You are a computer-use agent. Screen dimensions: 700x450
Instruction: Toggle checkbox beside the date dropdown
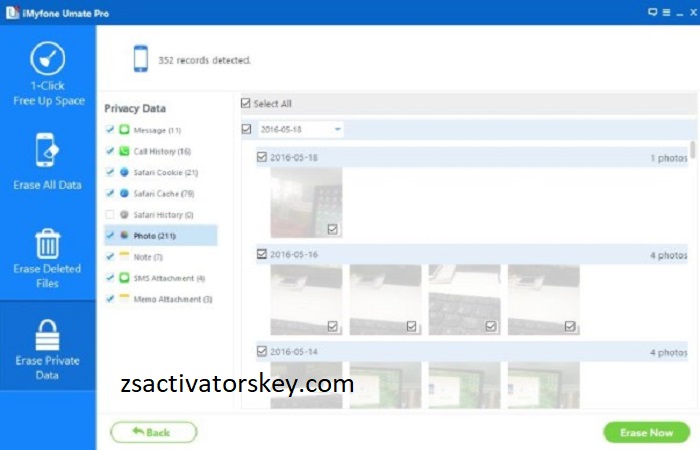tap(246, 129)
